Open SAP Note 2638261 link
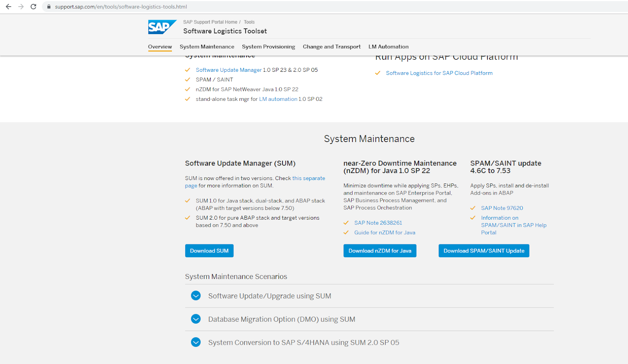The image size is (628, 364). point(378,223)
